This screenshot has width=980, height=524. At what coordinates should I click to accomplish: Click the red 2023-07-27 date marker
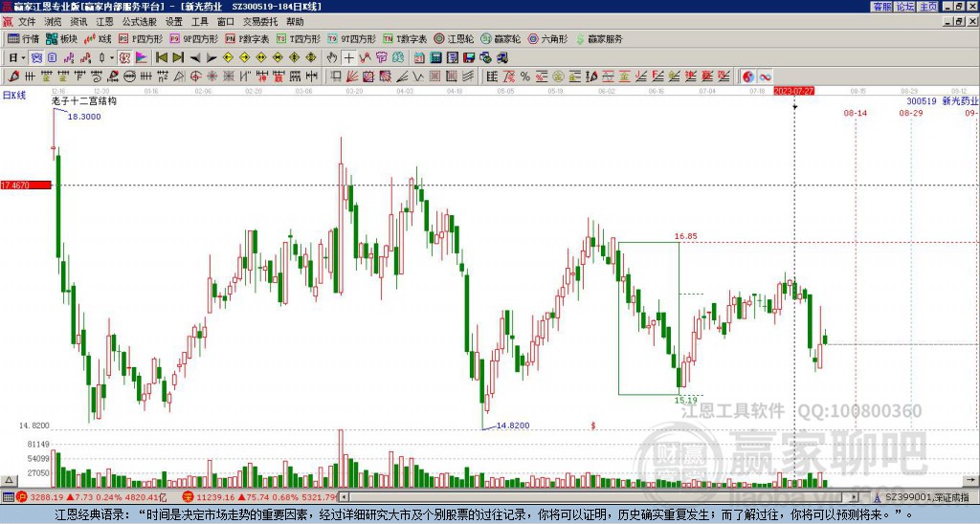pyautogui.click(x=793, y=91)
